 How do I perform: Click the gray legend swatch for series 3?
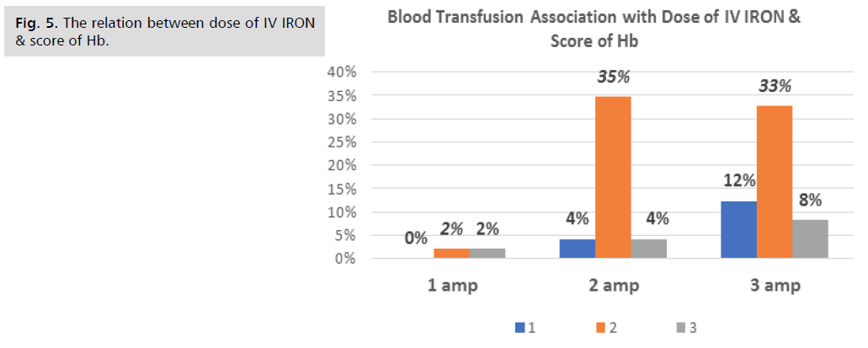tap(682, 329)
